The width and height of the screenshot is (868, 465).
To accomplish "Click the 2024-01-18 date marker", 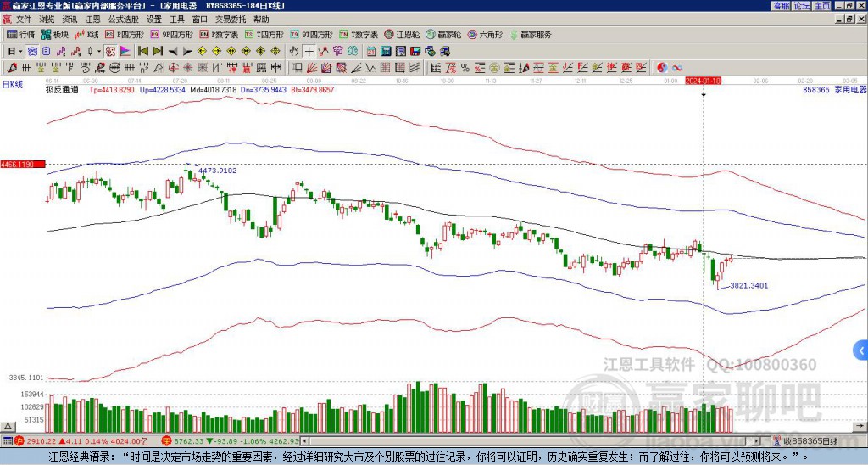I will 703,81.
